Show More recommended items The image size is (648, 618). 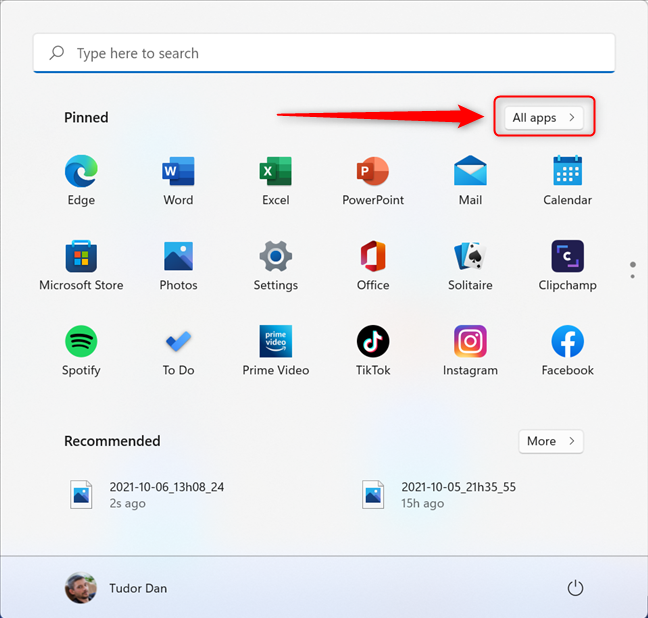(x=551, y=441)
